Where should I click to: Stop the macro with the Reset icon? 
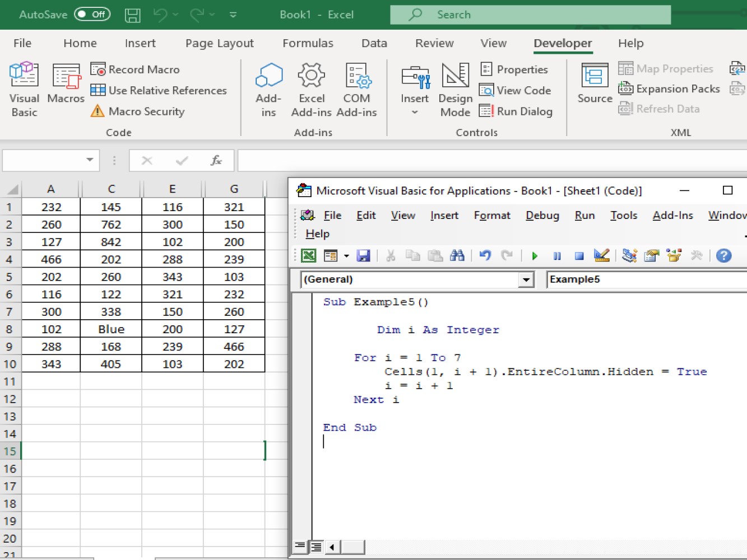[579, 255]
